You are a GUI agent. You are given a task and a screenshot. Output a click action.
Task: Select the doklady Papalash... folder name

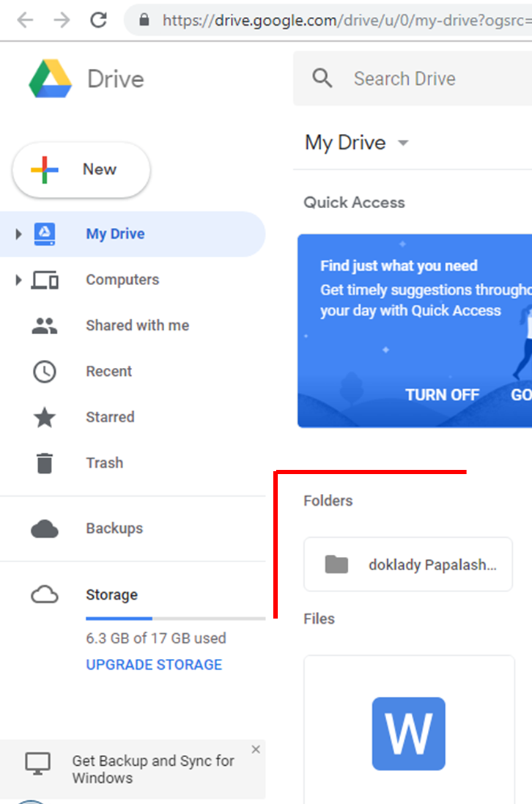click(432, 565)
